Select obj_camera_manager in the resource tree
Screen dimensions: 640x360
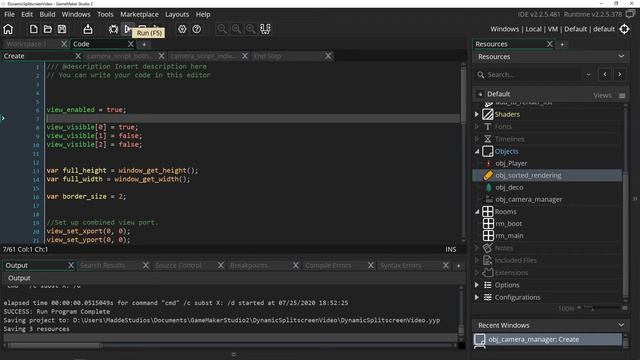click(x=529, y=199)
